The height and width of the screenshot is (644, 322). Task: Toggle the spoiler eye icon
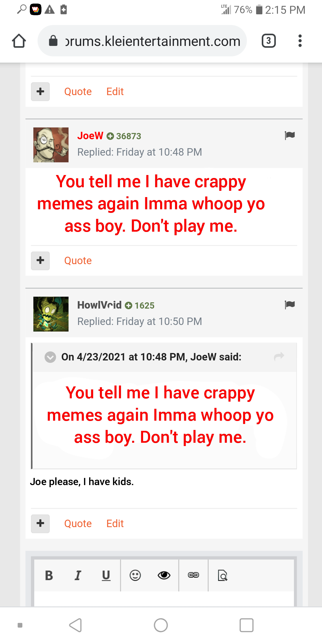(164, 575)
